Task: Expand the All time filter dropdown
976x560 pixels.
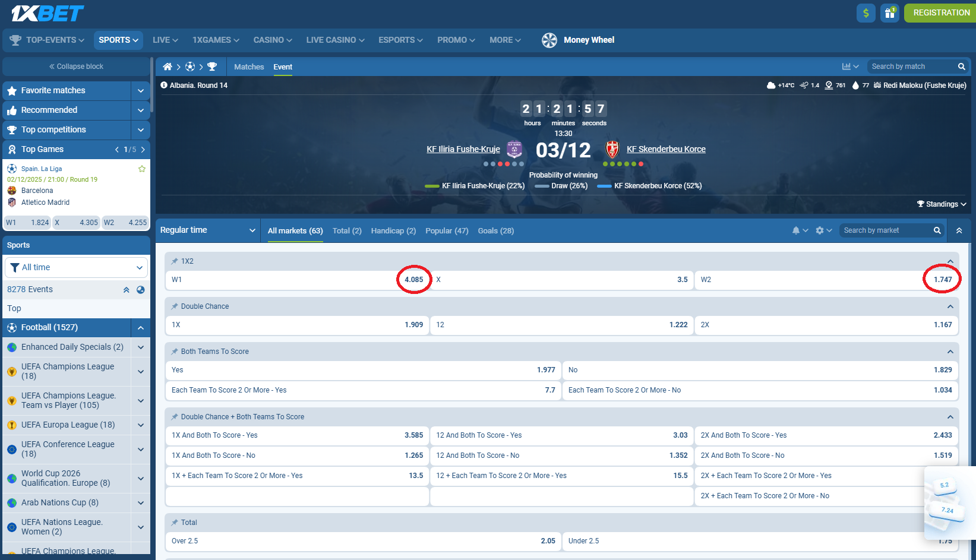Action: pos(76,267)
